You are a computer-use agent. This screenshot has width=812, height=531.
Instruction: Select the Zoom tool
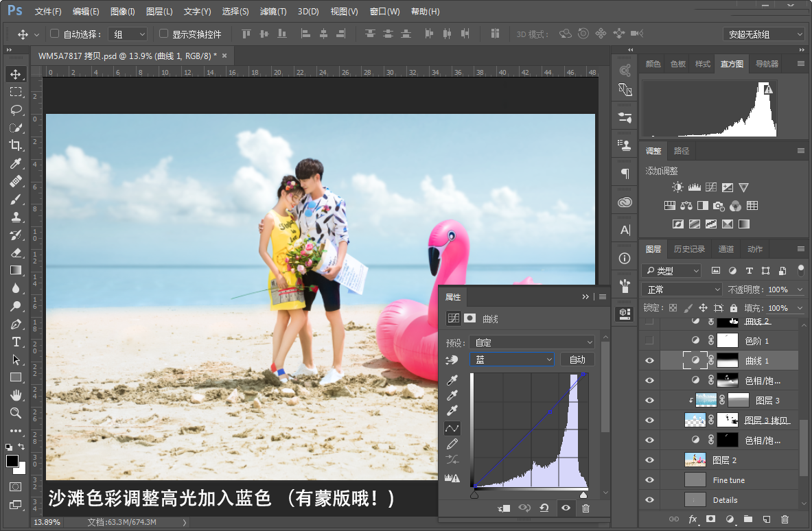(16, 413)
